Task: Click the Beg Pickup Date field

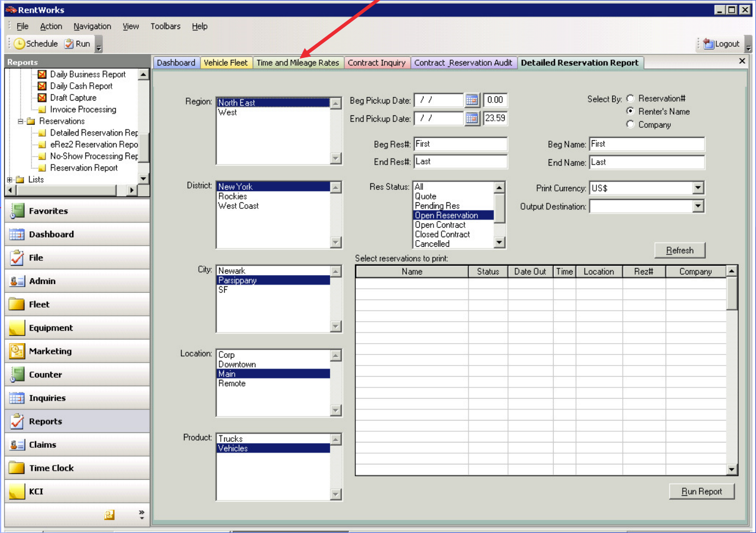Action: click(438, 101)
